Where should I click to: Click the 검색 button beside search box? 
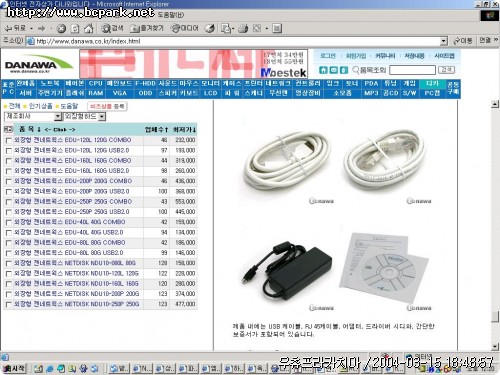point(446,70)
